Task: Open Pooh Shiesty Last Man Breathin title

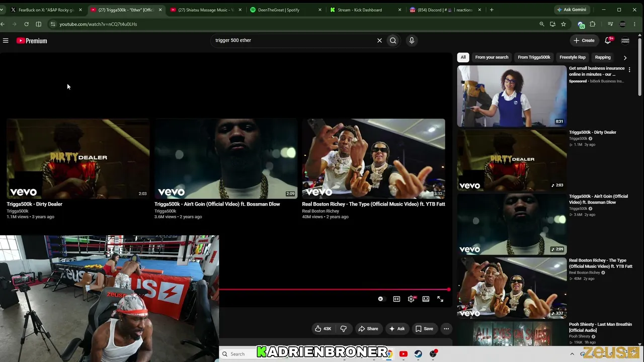Action: coord(600,327)
